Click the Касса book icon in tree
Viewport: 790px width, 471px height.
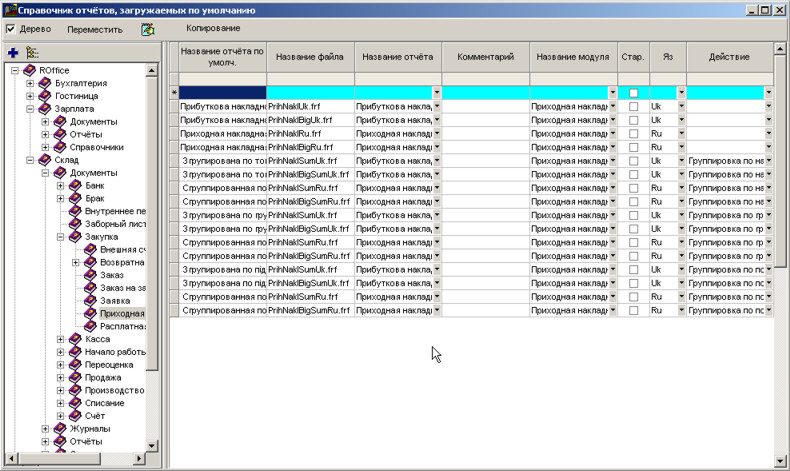click(75, 339)
